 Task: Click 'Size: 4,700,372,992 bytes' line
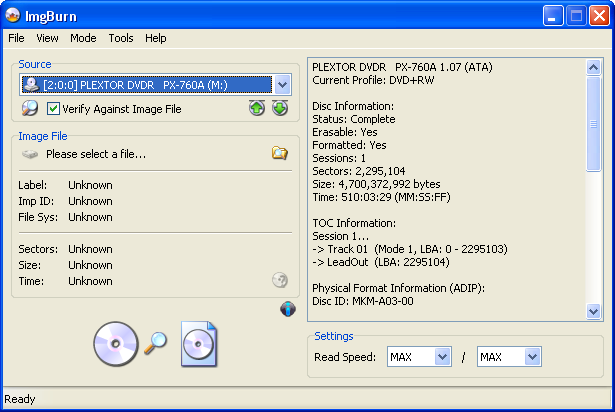coord(376,184)
